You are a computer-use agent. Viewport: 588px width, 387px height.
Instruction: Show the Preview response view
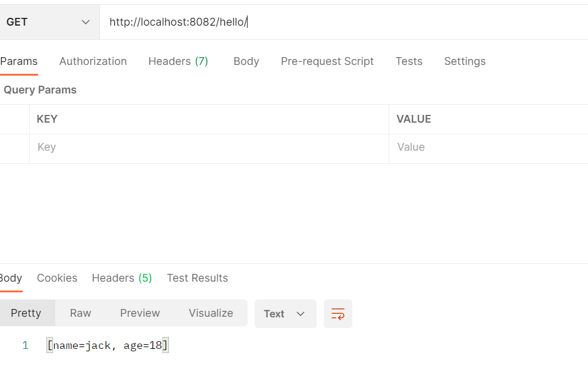[x=140, y=313]
